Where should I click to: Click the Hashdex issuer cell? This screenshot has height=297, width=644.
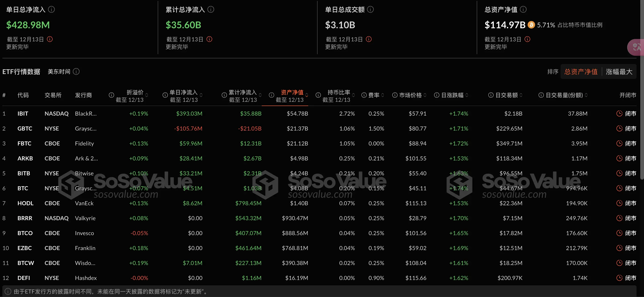pos(86,278)
